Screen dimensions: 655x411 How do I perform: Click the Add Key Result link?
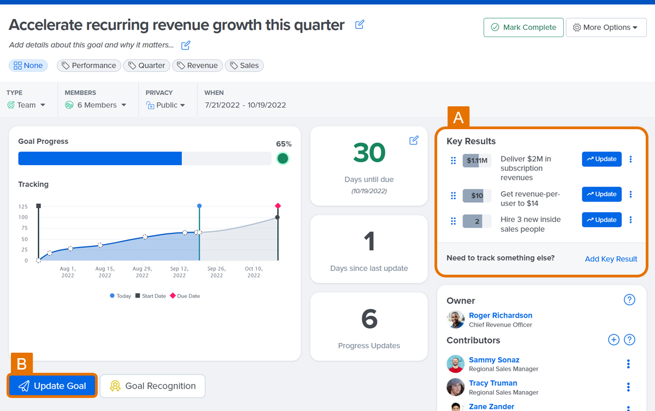[611, 259]
